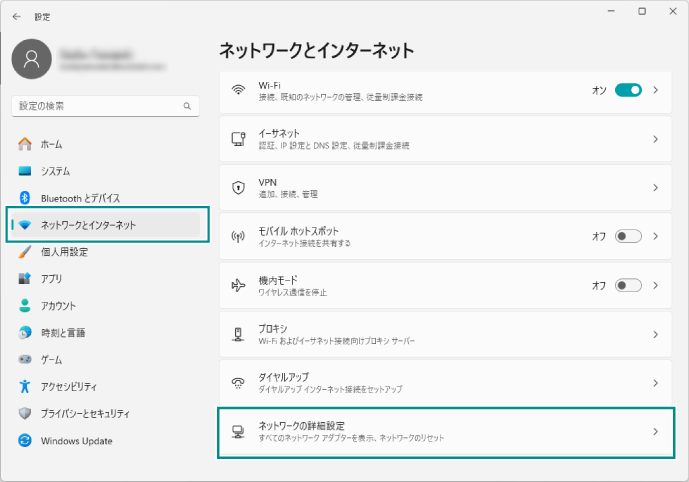689x482 pixels.
Task: Click the イーサネット monitor icon
Action: (x=238, y=139)
